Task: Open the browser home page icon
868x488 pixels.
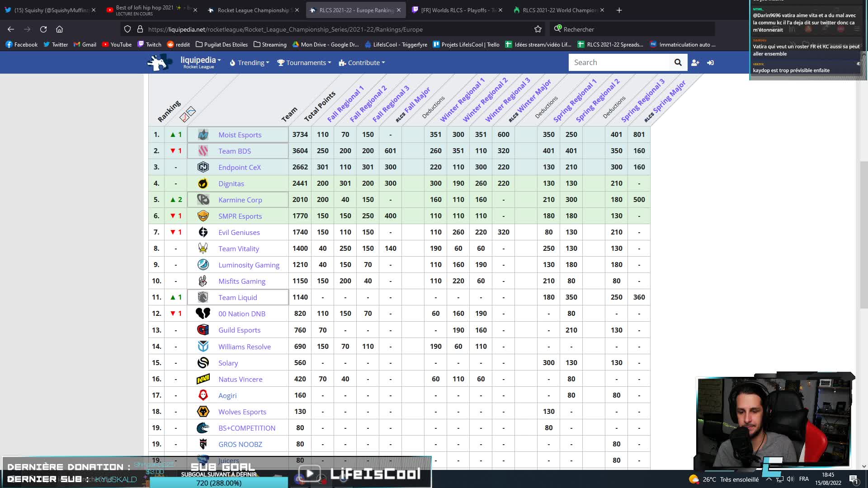Action: pos(59,29)
